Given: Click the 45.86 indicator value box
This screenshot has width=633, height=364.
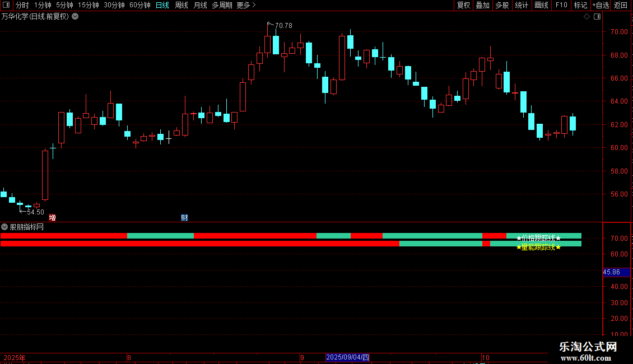Looking at the screenshot, I should (x=616, y=272).
